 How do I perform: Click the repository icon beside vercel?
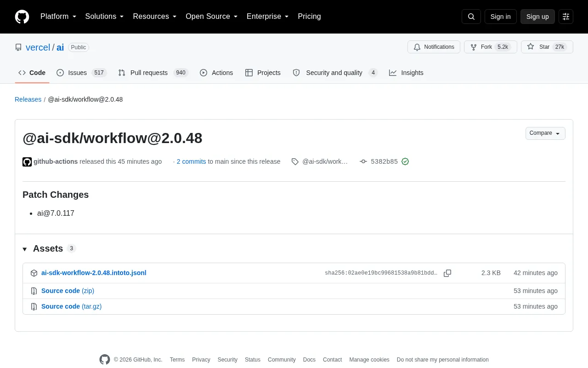tap(18, 47)
